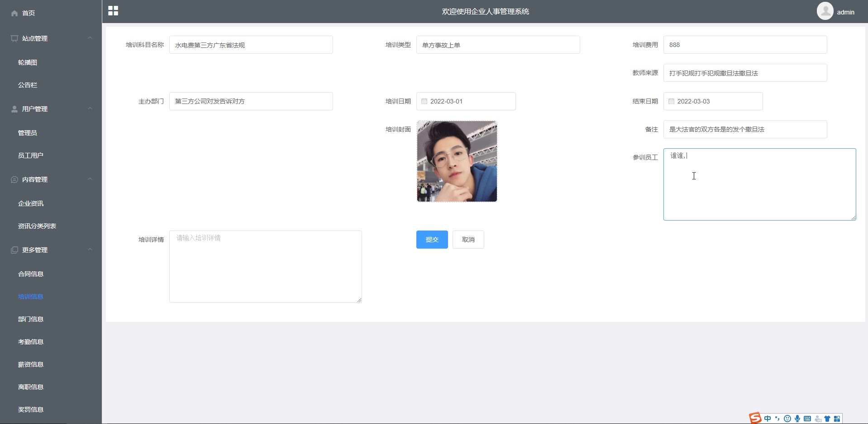The image size is (868, 424).
Task: Switch Chinese/English mode with 中 icon
Action: tap(768, 419)
